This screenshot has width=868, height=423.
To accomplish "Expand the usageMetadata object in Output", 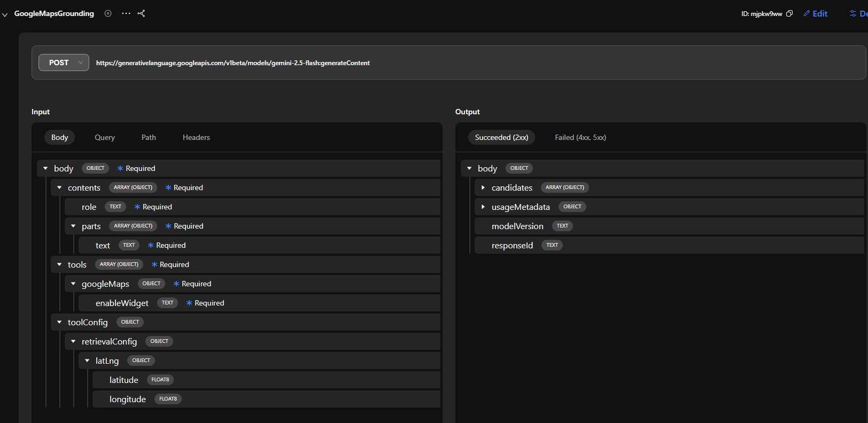I will [x=483, y=207].
